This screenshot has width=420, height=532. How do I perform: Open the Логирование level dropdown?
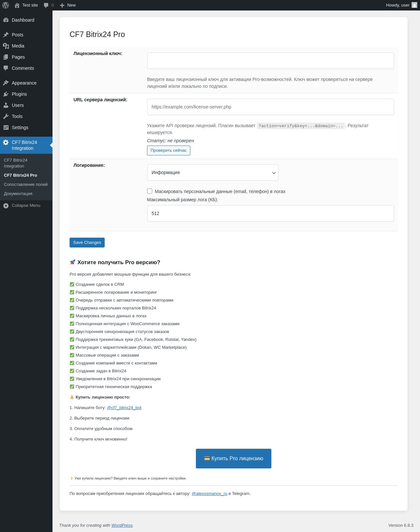(213, 172)
